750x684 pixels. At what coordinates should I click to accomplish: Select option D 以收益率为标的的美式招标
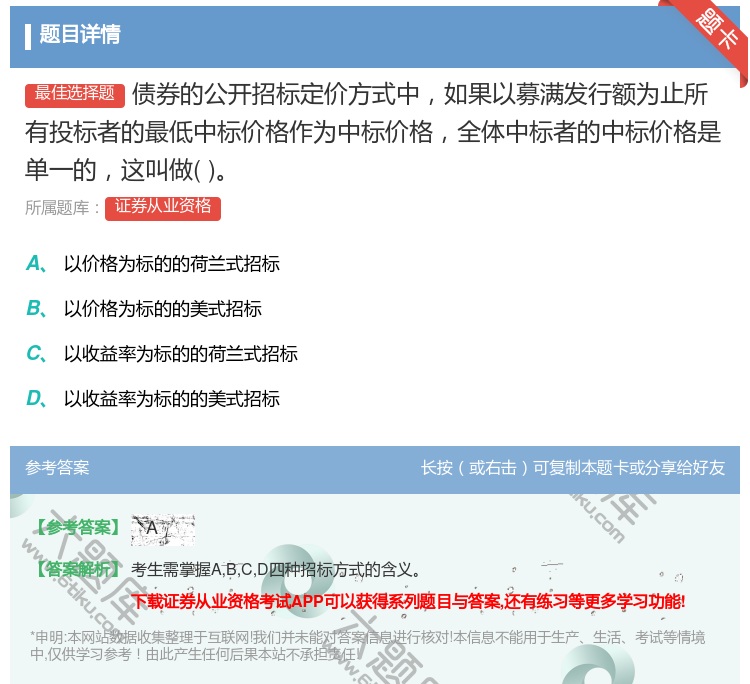(x=153, y=398)
